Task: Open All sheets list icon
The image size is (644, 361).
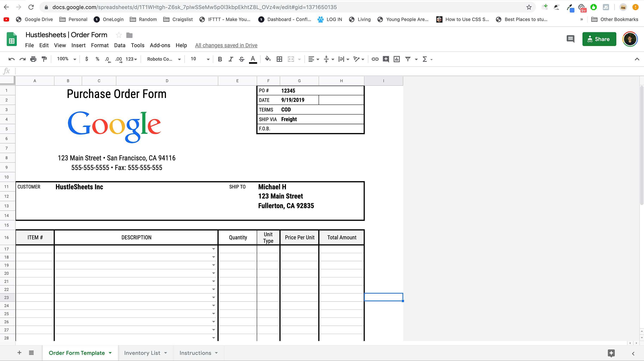Action: tap(31, 353)
